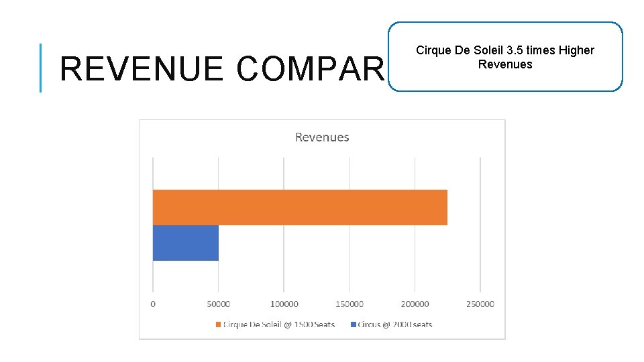Click the 'REVENUE COMPAR' slide title
Image resolution: width=644 pixels, height=362 pixels.
click(222, 68)
